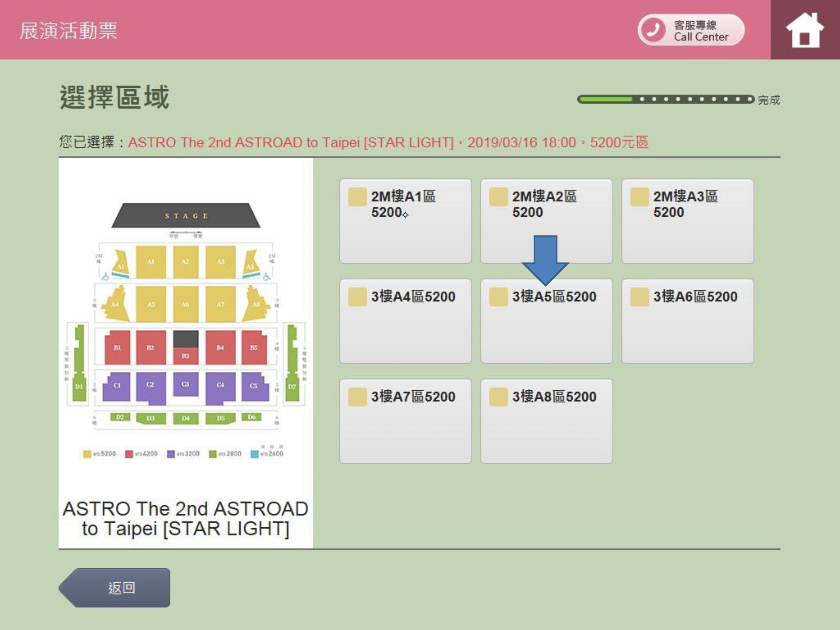The image size is (840, 630).
Task: Select the 2M樓A1區 5200 area
Action: (x=406, y=221)
